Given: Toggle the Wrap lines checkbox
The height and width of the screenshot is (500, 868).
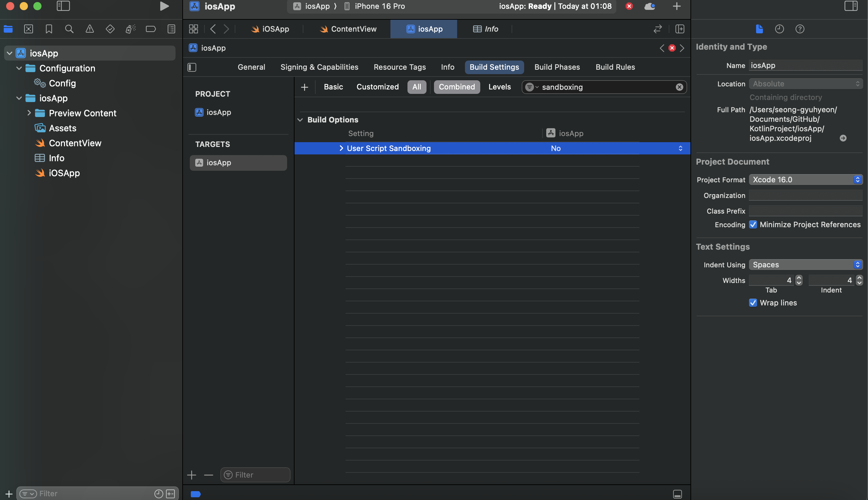Looking at the screenshot, I should coord(753,302).
